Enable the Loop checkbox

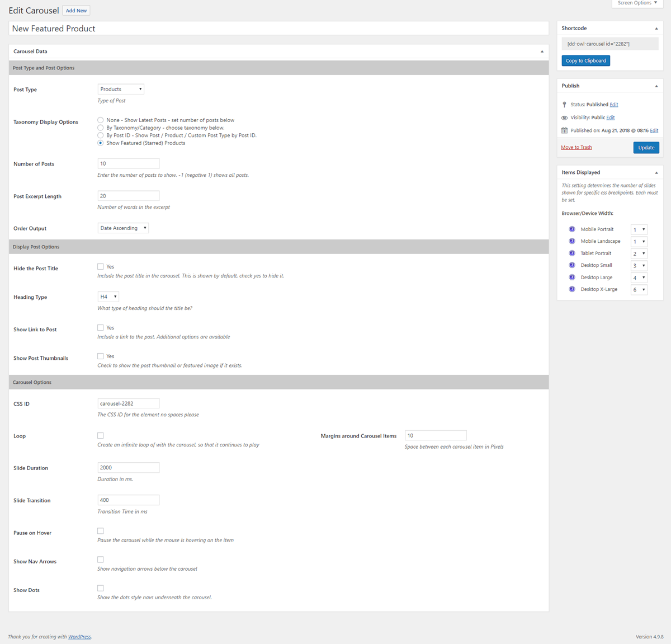pos(101,435)
